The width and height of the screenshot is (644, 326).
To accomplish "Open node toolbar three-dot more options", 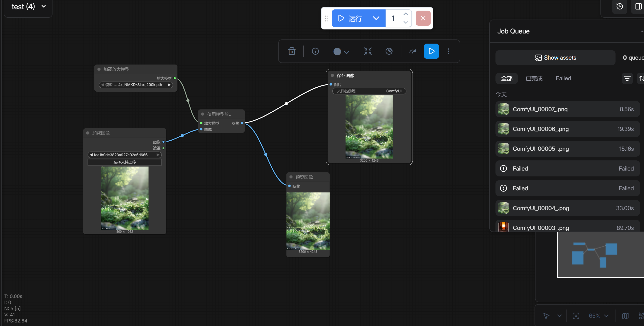I will tap(448, 51).
